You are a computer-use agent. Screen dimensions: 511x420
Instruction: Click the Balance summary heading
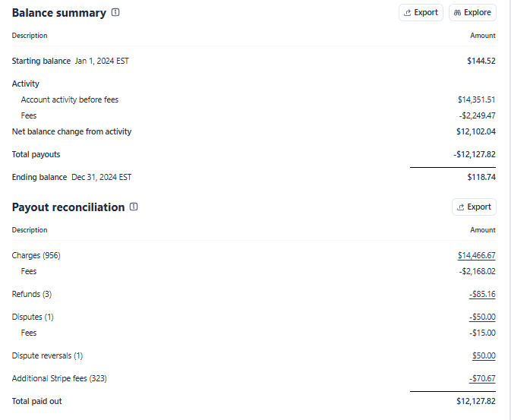[x=59, y=13]
